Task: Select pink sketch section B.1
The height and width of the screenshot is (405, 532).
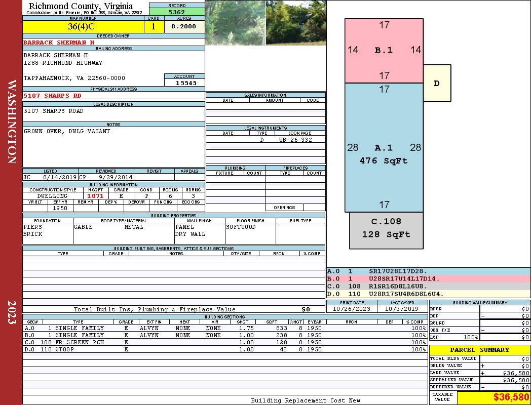Action: pyautogui.click(x=384, y=51)
